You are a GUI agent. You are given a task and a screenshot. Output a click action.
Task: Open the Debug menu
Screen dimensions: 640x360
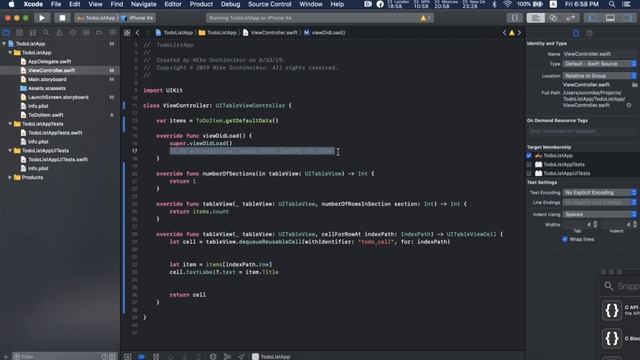(230, 4)
